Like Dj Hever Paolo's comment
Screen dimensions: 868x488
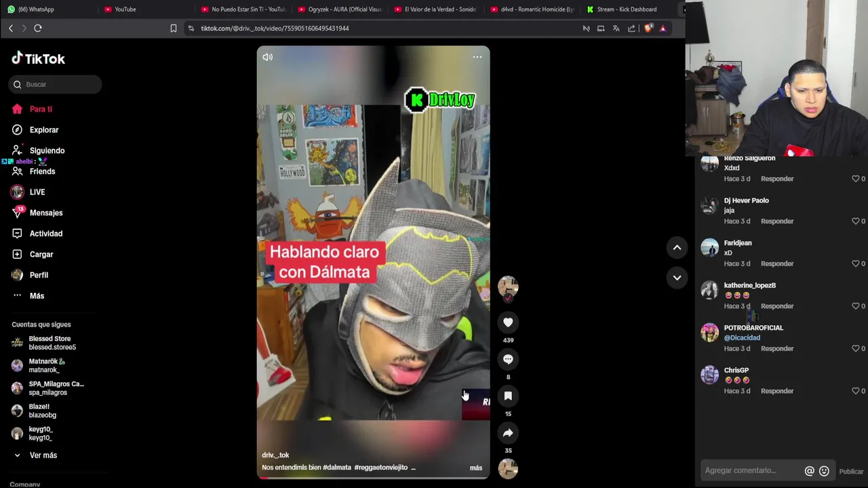856,221
